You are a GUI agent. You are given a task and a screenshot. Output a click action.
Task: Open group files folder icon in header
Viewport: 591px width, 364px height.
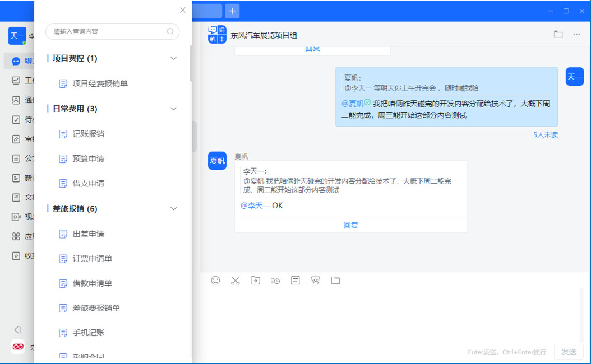click(x=558, y=35)
